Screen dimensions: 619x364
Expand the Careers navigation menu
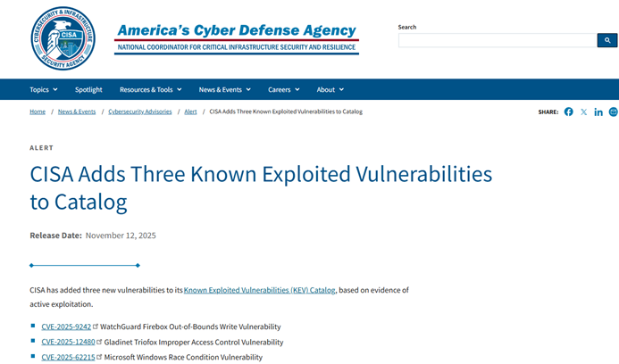click(283, 89)
